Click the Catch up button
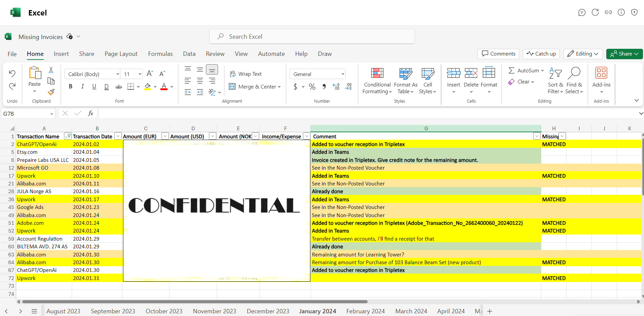The height and width of the screenshot is (316, 644). coord(541,54)
